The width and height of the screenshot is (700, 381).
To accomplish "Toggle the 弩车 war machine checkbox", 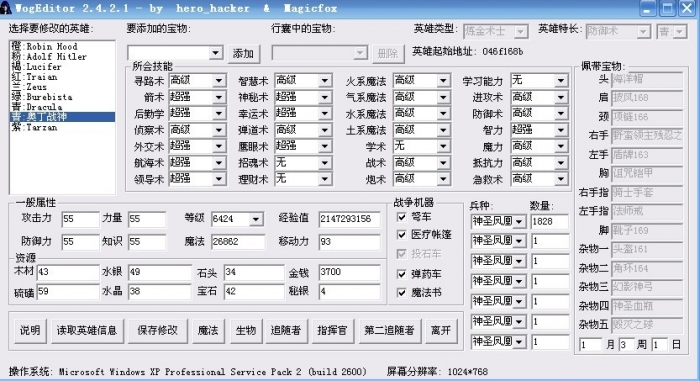I will click(x=402, y=217).
